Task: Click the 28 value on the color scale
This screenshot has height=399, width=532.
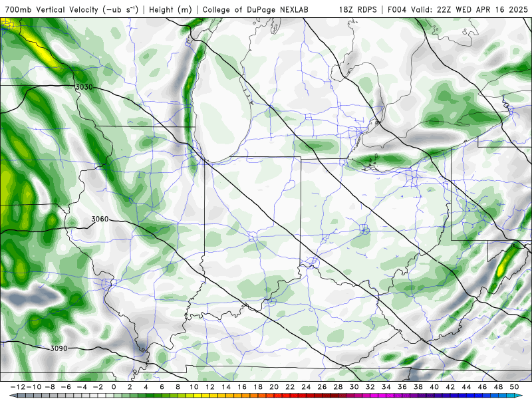Action: click(x=338, y=387)
